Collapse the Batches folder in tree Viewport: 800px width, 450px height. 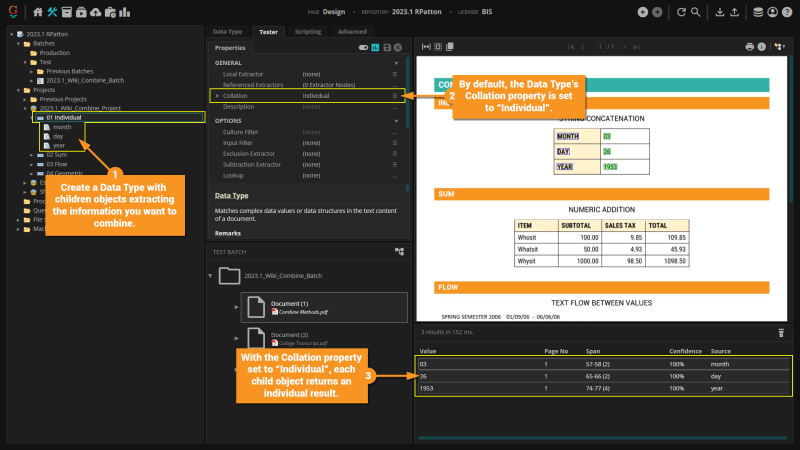(18, 44)
